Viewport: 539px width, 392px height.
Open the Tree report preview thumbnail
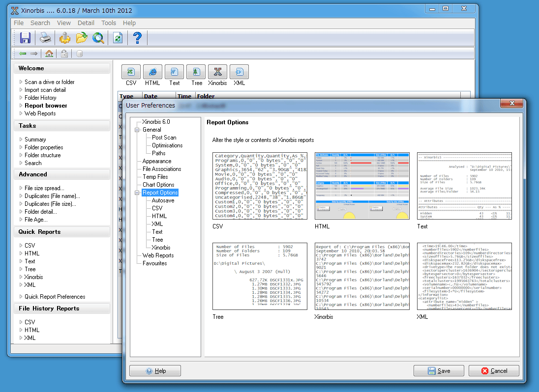tap(260, 277)
